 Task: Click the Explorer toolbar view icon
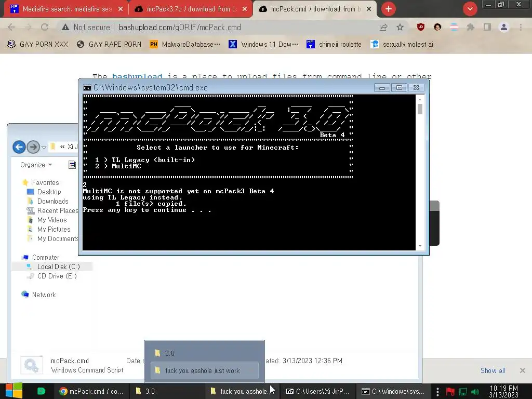click(72, 165)
